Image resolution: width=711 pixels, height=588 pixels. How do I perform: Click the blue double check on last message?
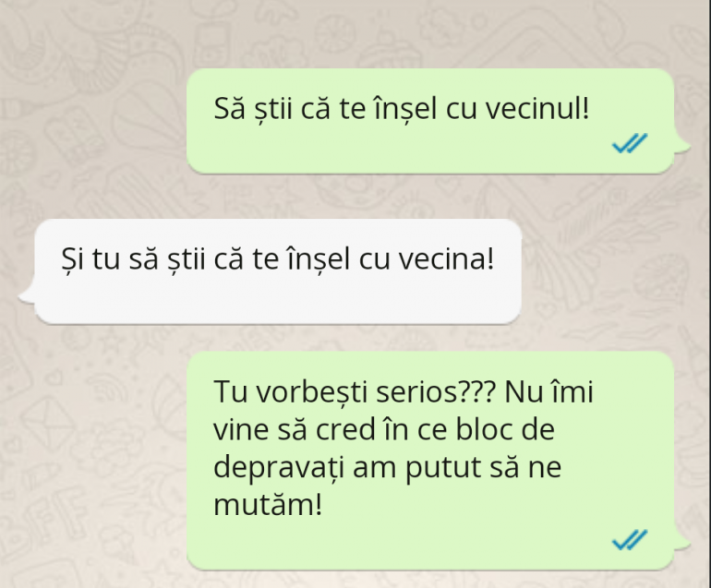point(630,539)
